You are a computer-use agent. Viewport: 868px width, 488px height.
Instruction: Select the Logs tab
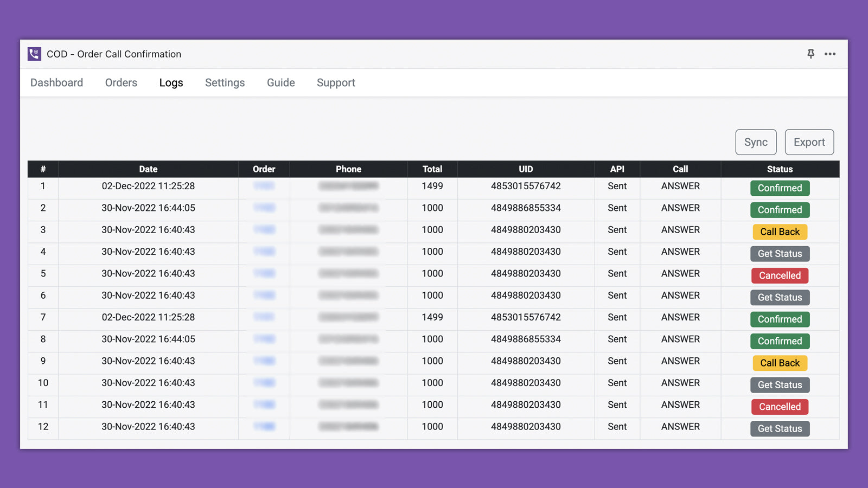point(171,82)
